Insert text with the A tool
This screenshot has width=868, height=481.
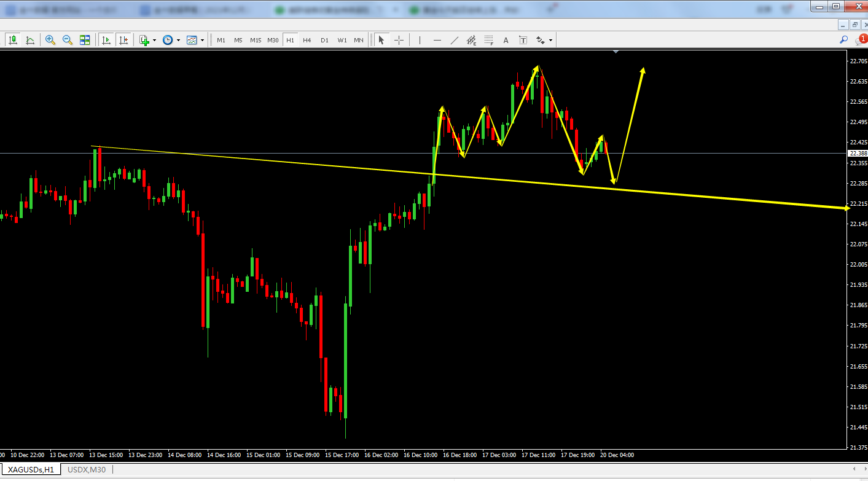pyautogui.click(x=506, y=40)
